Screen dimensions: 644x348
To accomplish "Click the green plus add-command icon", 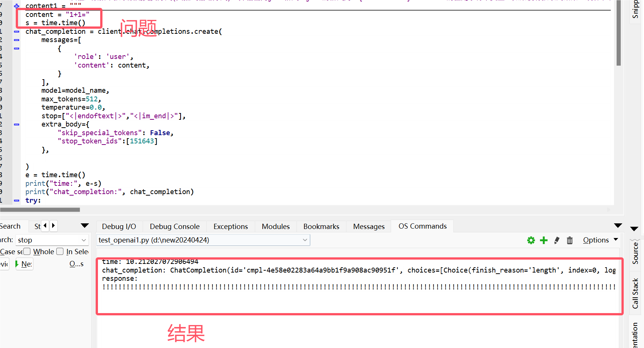I will click(544, 240).
